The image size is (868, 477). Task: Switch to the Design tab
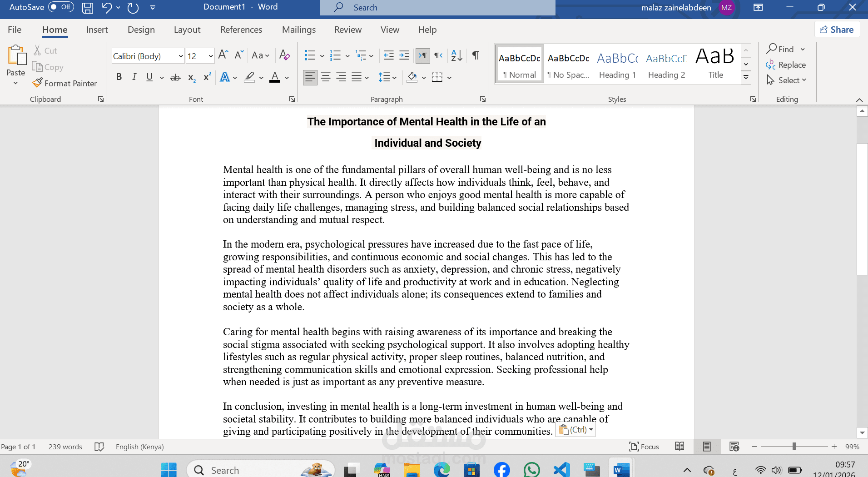(141, 30)
